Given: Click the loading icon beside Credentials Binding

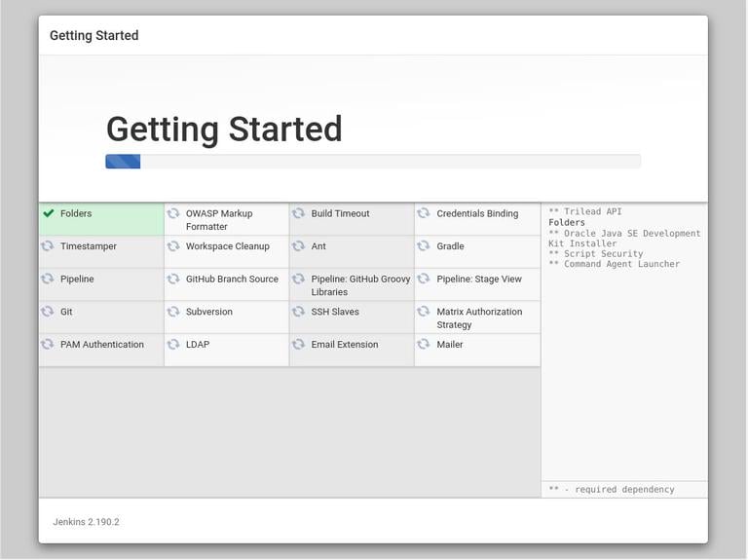Looking at the screenshot, I should tap(424, 213).
